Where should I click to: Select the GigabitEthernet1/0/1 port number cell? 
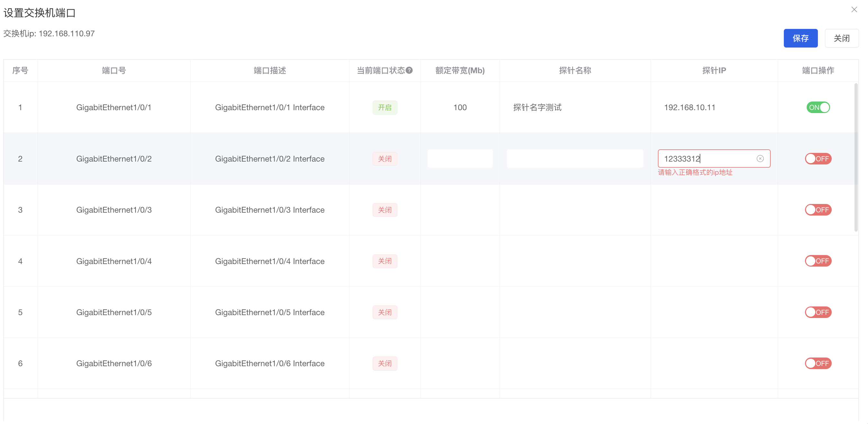click(114, 108)
